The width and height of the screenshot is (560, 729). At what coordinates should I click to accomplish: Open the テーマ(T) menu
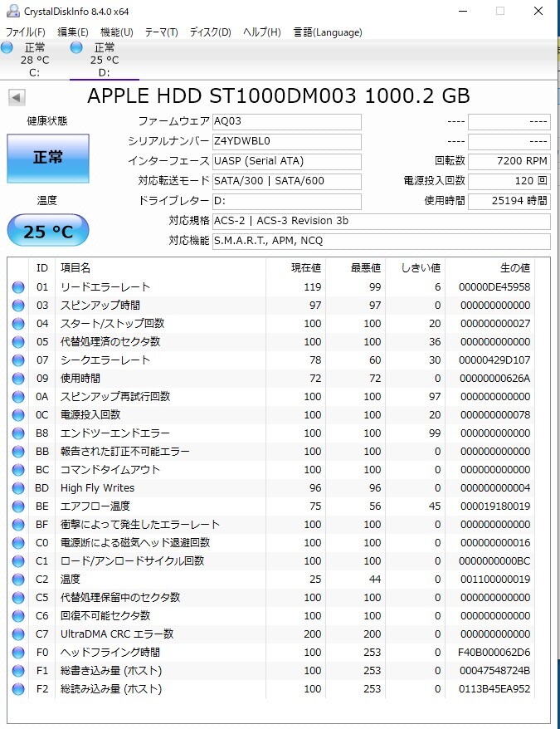(161, 32)
